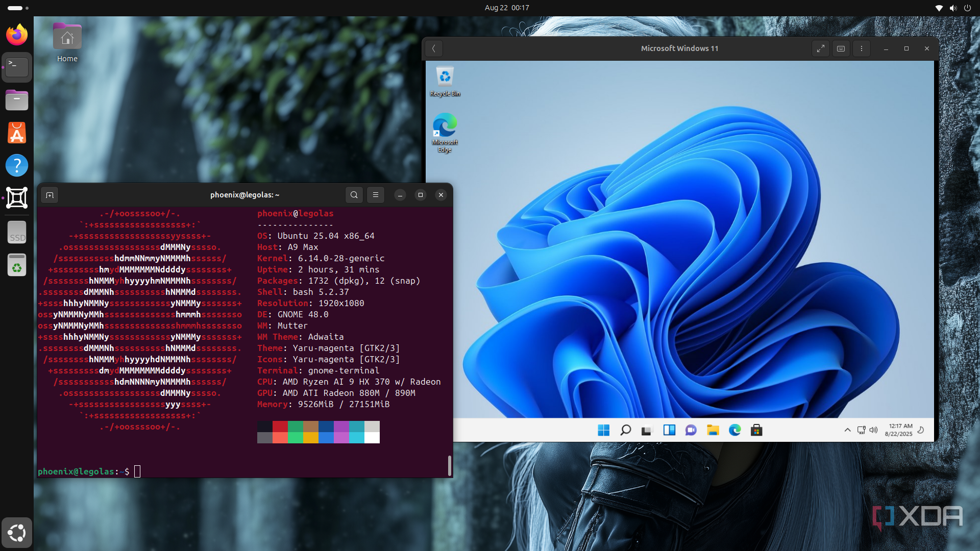Image resolution: width=980 pixels, height=551 pixels.
Task: Open the Boxes app in the dock
Action: 17,198
